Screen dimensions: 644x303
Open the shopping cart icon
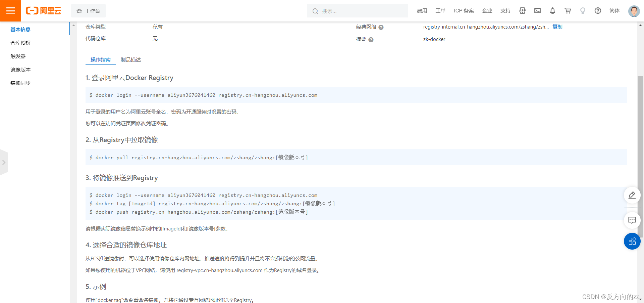pyautogui.click(x=568, y=11)
